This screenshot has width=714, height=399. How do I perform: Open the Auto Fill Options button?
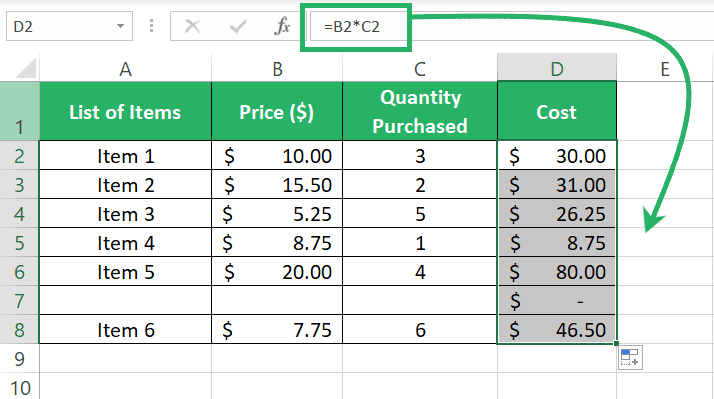tap(630, 358)
